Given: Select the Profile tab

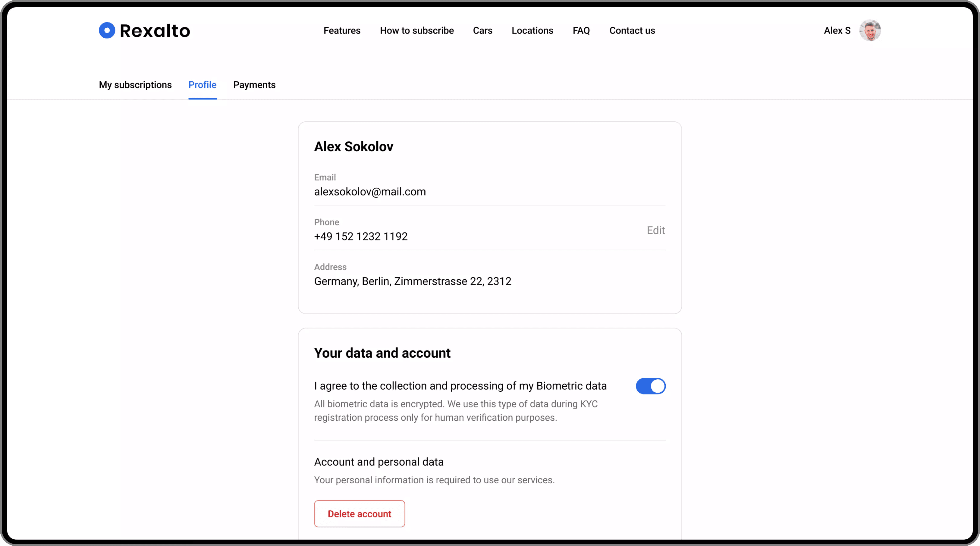Looking at the screenshot, I should click(x=203, y=85).
